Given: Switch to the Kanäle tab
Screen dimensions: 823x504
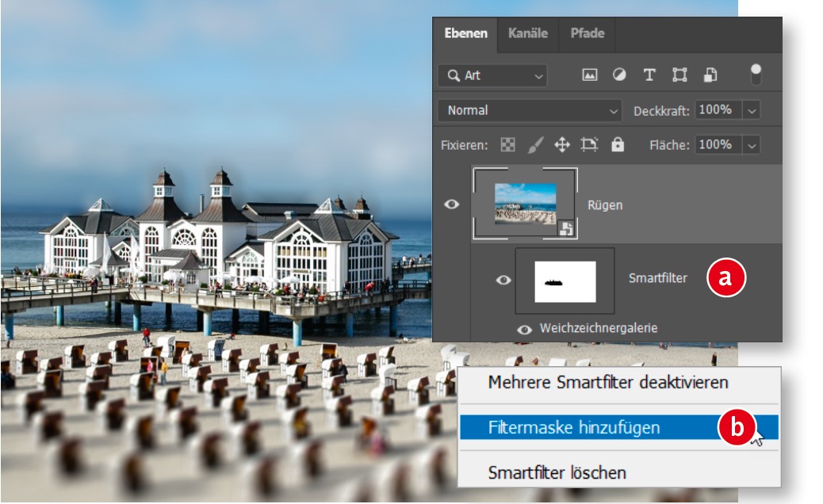Looking at the screenshot, I should click(528, 34).
